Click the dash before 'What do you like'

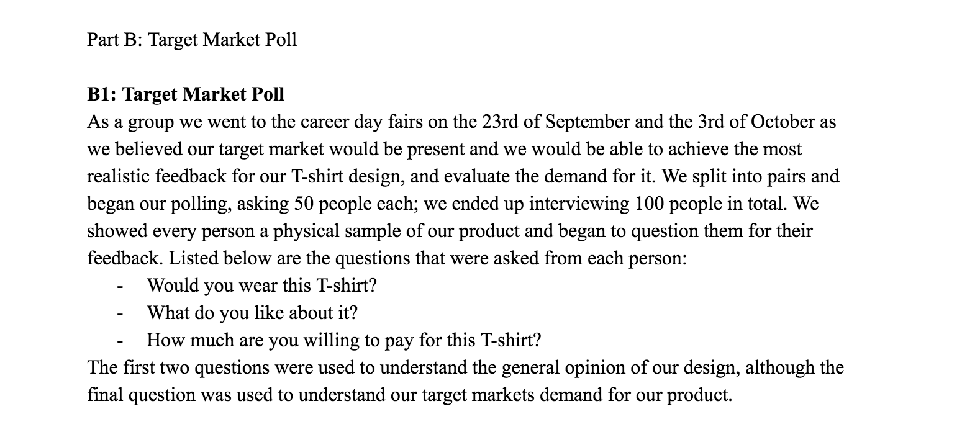coord(120,313)
